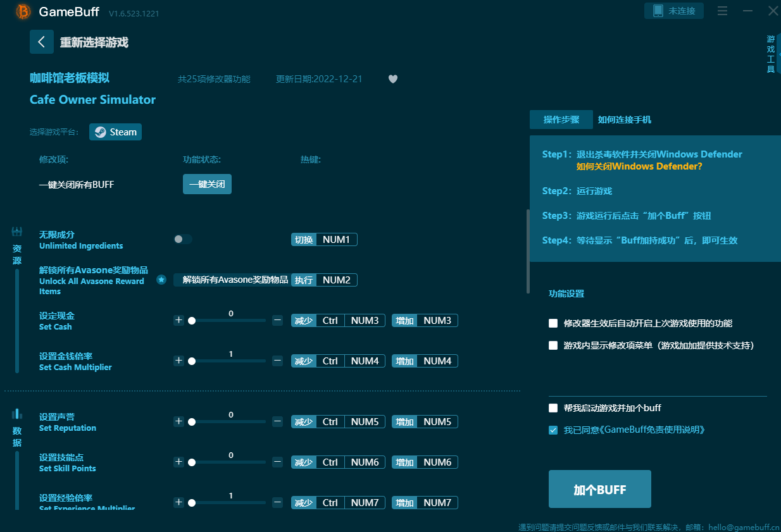
Task: Switch to the 操作步骤 tab
Action: pos(561,120)
